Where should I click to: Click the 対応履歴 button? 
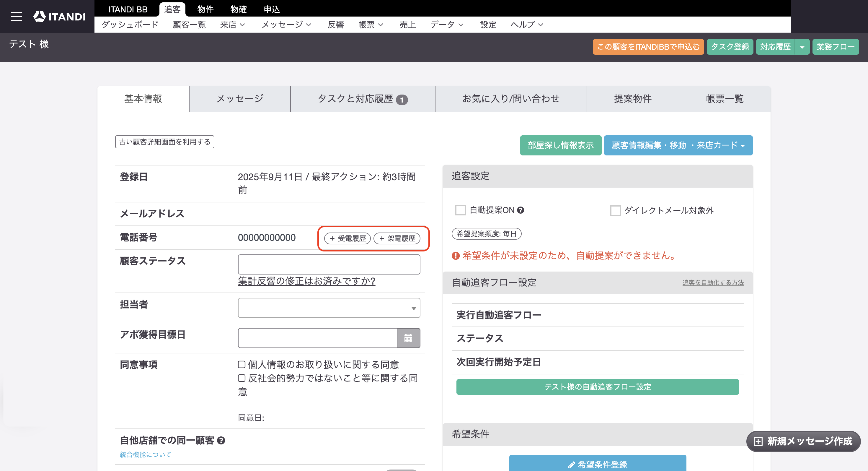tap(775, 47)
